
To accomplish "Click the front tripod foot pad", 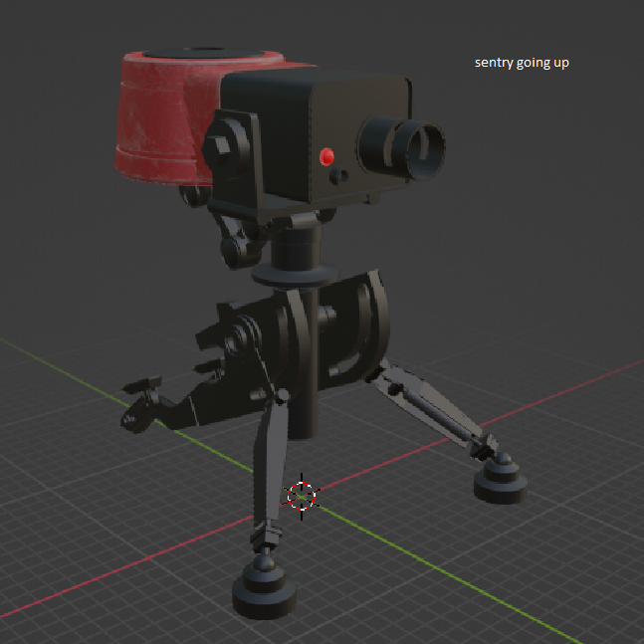I will click(264, 591).
